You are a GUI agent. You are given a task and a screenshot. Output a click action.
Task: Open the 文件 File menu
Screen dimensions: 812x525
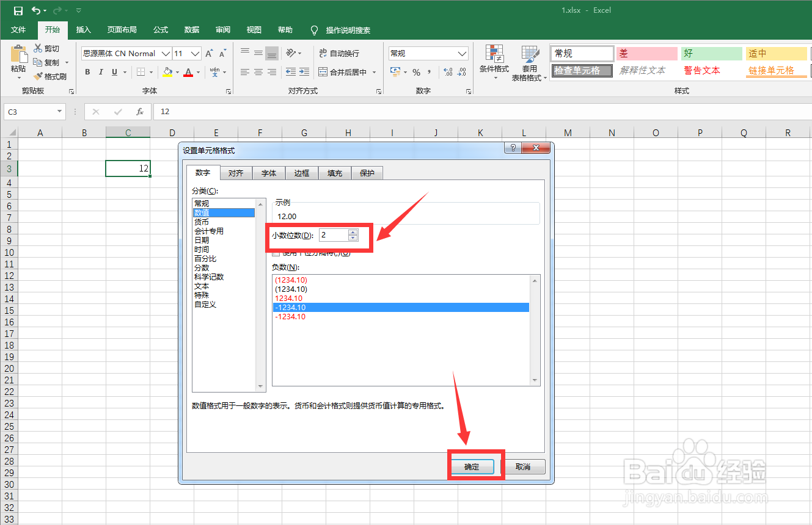click(x=18, y=30)
